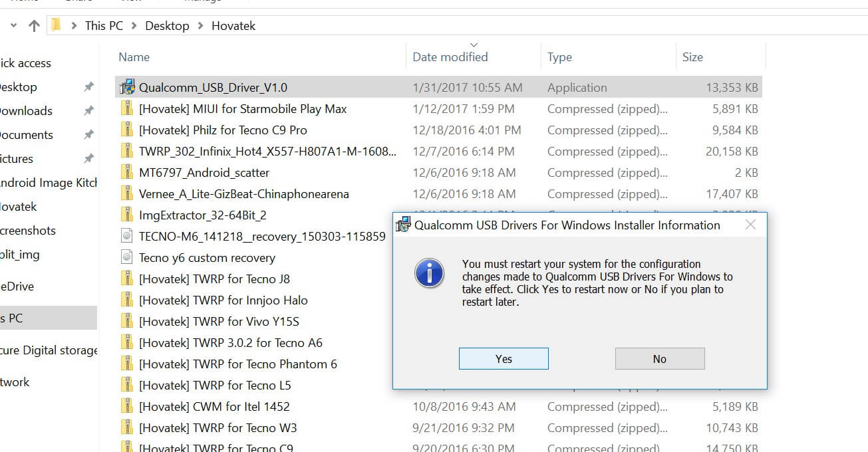Unpin Desktop pin icon in quick access
The image size is (868, 452).
88,87
